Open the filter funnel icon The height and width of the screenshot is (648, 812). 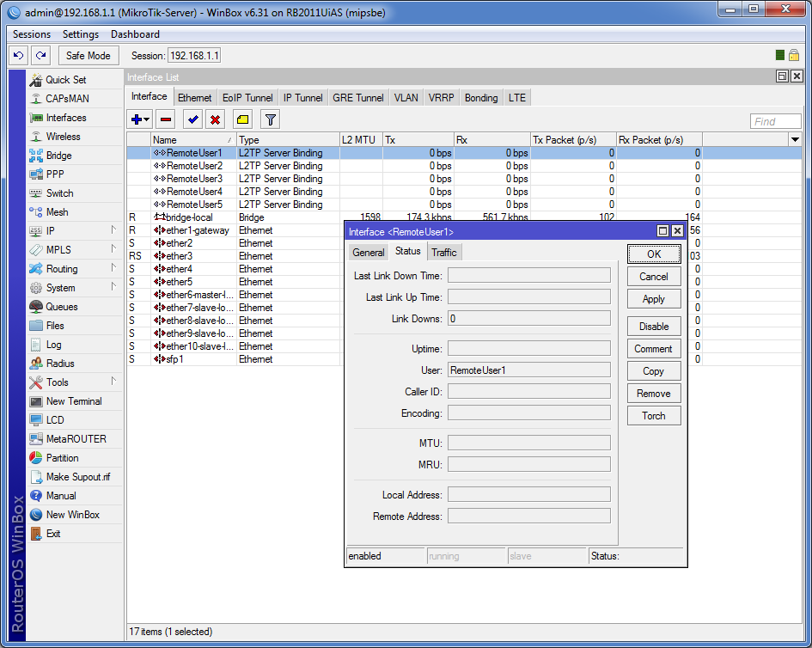pyautogui.click(x=271, y=119)
